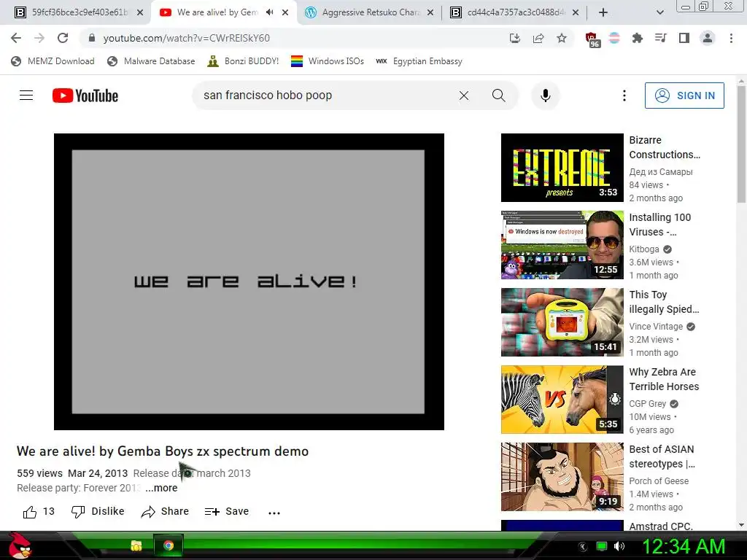Search with your voice microphone button
Viewport: 747px width, 560px height.
click(546, 96)
